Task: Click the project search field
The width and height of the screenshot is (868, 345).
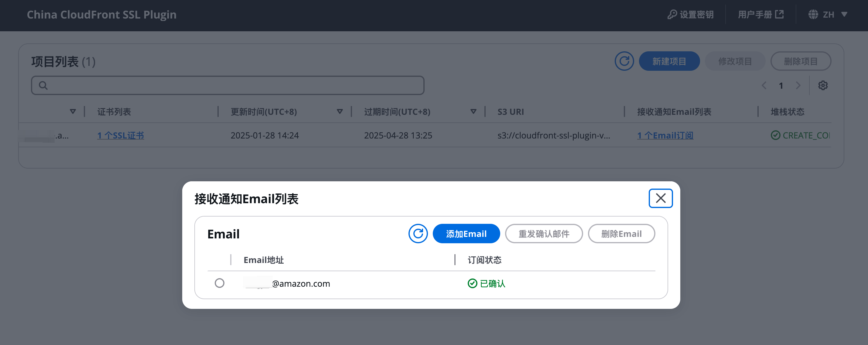Action: coord(227,85)
